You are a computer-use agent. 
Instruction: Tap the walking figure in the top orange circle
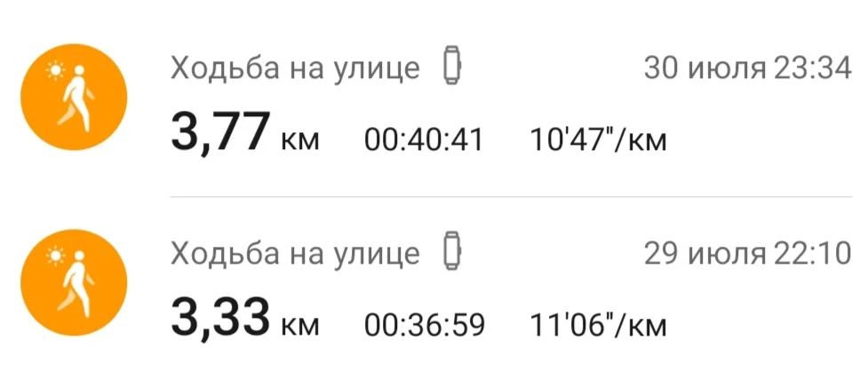pos(78,99)
